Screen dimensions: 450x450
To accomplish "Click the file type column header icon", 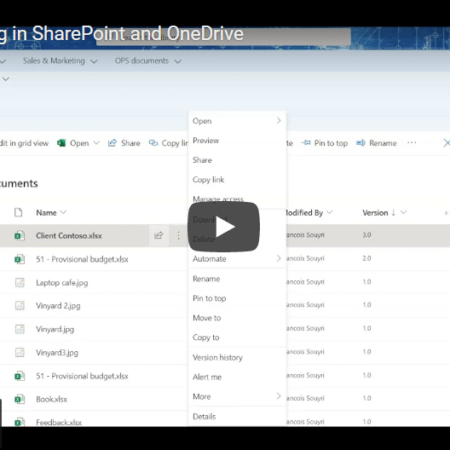I will [18, 212].
